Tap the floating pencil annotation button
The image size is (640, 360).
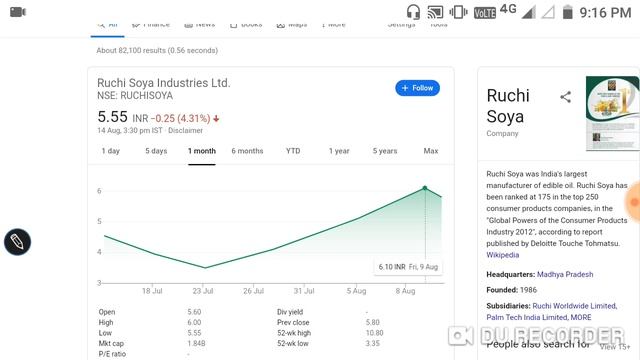click(x=18, y=242)
